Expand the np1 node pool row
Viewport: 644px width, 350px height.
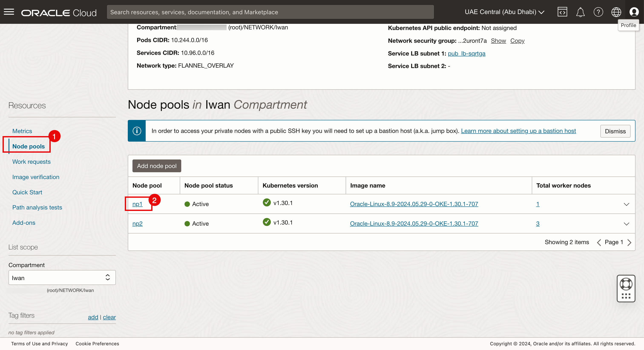[x=626, y=204]
